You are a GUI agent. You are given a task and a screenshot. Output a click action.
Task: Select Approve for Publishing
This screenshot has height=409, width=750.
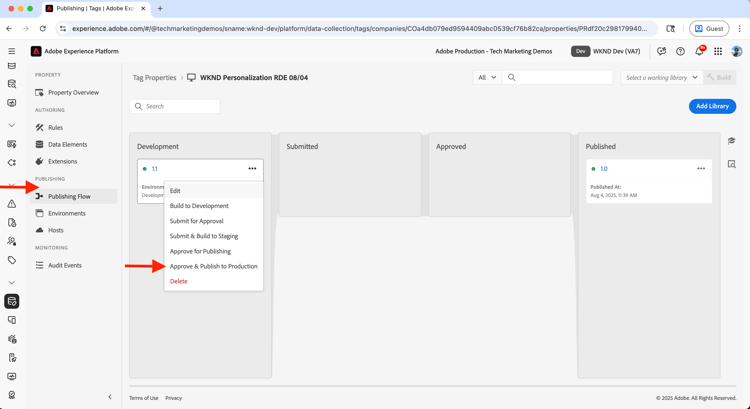coord(213,251)
